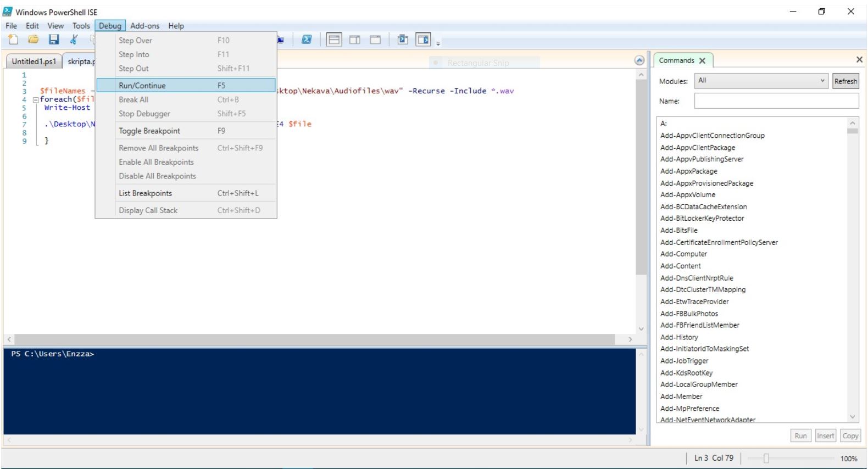Open the toolbar overflow options arrow
868x469 pixels.
[438, 43]
